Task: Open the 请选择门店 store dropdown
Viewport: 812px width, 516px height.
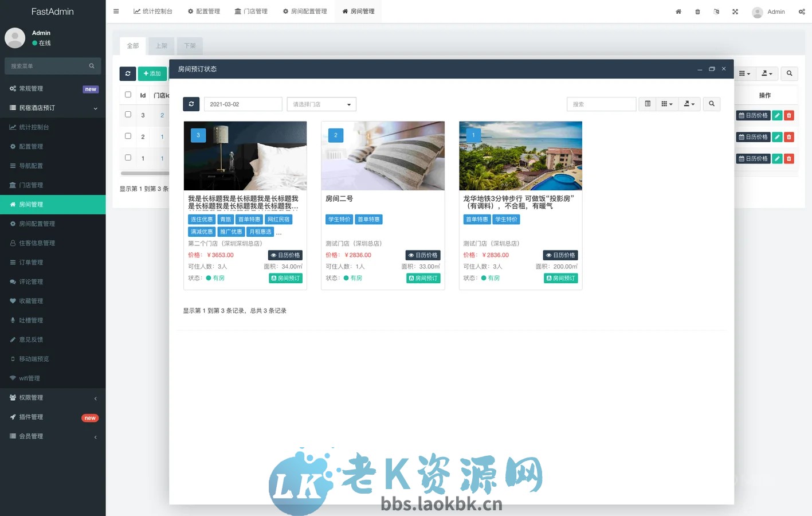Action: point(321,104)
